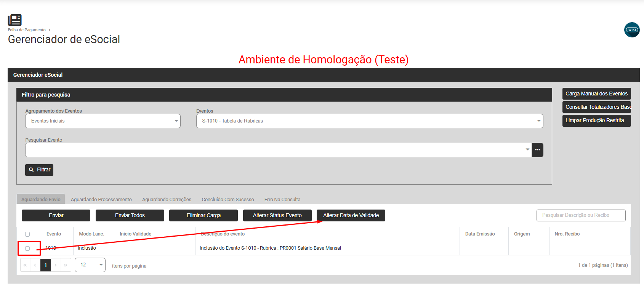Screen dimensions: 644x292
Task: Switch to the Aguardando Correções tab
Action: tap(167, 199)
